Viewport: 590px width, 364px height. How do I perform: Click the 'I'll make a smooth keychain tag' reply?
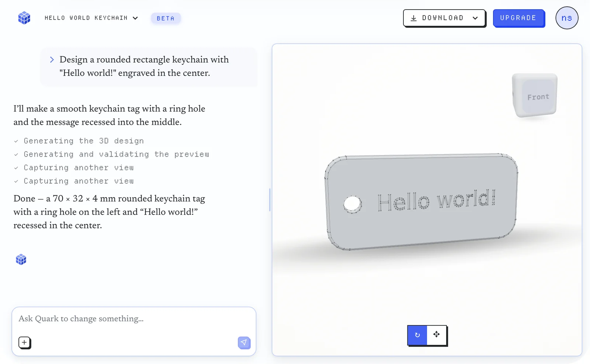pyautogui.click(x=109, y=115)
